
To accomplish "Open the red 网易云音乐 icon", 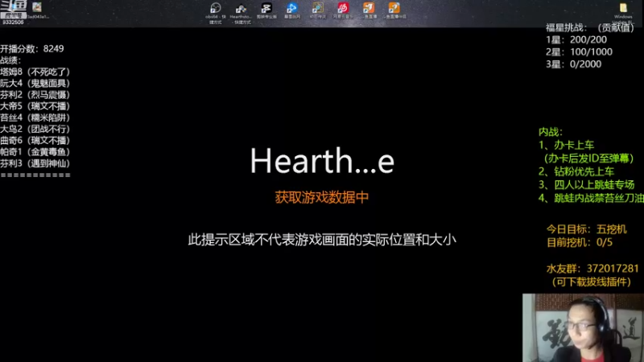I will click(x=343, y=10).
